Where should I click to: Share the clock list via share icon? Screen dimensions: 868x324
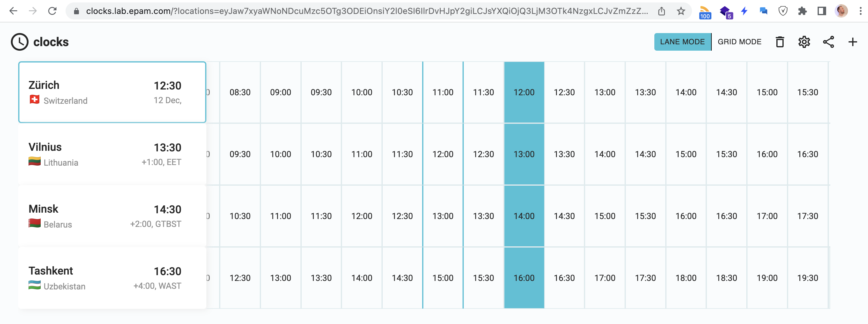point(829,42)
